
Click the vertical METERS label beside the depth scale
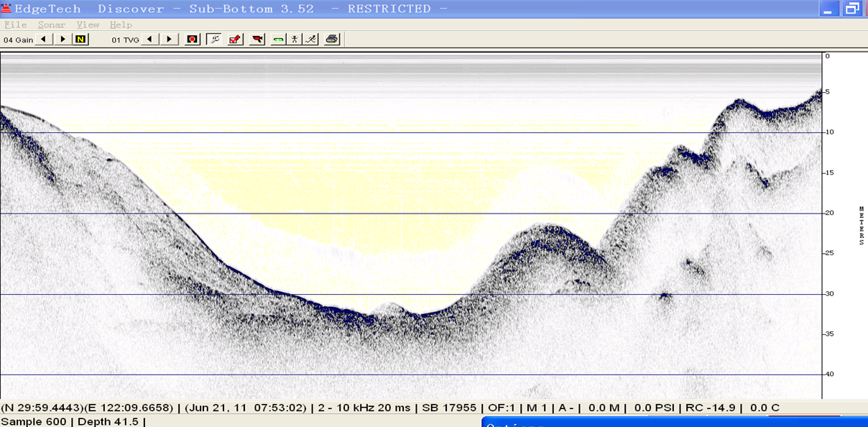pyautogui.click(x=862, y=226)
